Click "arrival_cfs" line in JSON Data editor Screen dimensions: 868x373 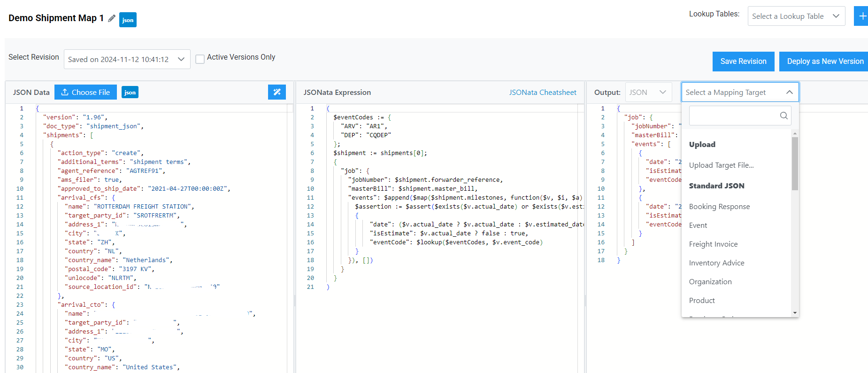pyautogui.click(x=86, y=198)
